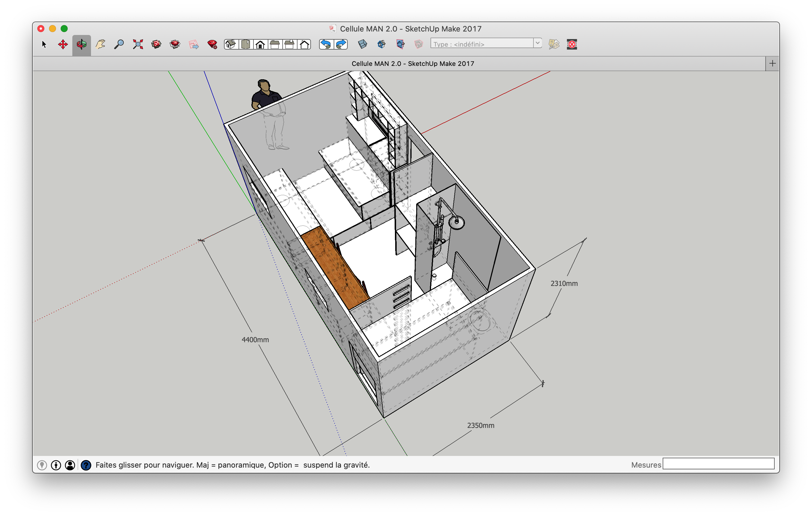
Task: Open the Type indéfini dropdown arrow
Action: 538,43
